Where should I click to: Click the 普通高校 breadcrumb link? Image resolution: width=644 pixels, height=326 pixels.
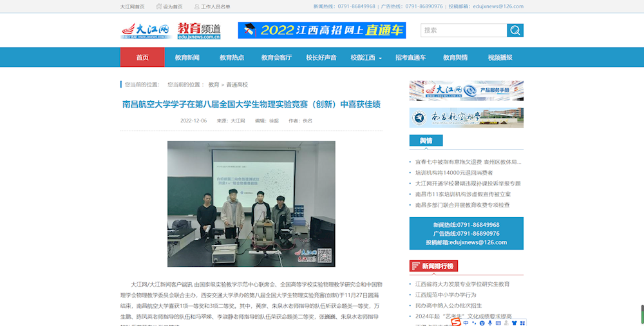237,84
